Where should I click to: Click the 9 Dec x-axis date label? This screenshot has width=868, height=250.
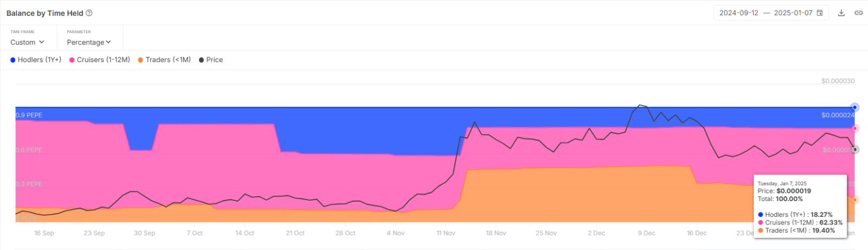647,233
